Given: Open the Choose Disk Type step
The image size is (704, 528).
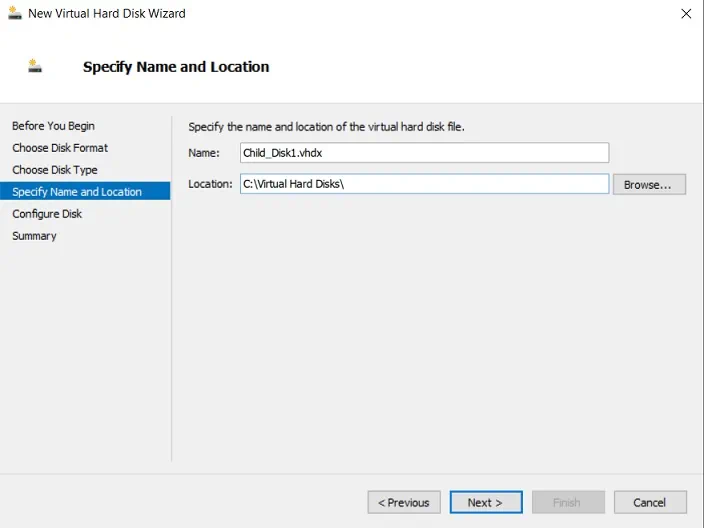Looking at the screenshot, I should (55, 170).
